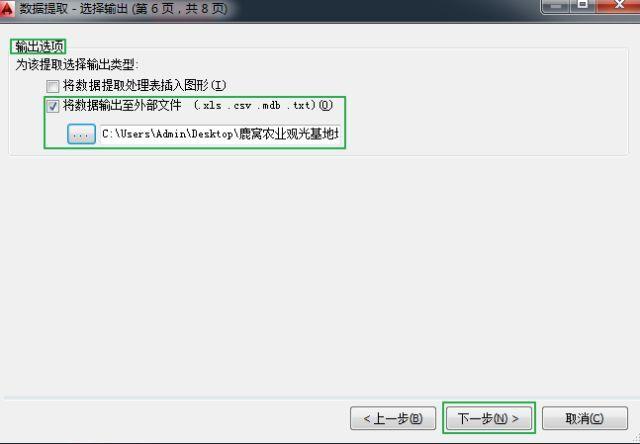Image resolution: width=640 pixels, height=444 pixels.
Task: Maximize the data extraction window
Action: [x=583, y=5]
